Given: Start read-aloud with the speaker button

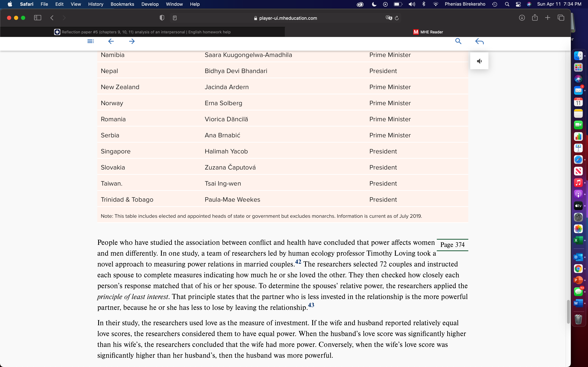Looking at the screenshot, I should (x=479, y=61).
